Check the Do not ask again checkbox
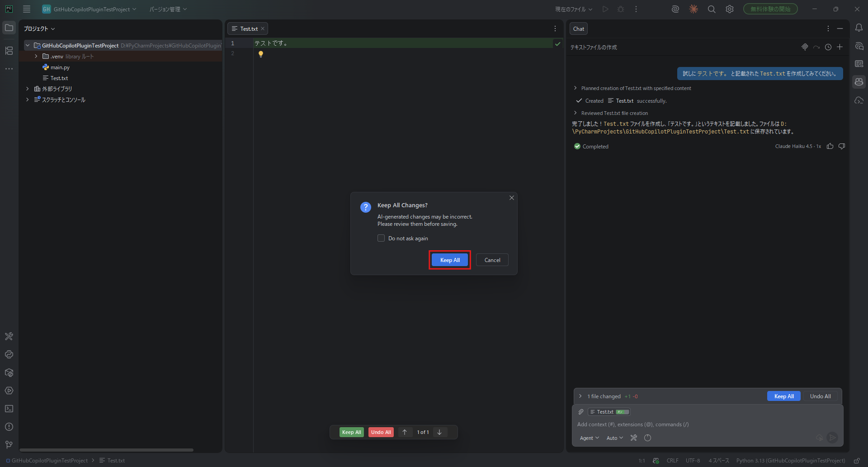 point(381,238)
